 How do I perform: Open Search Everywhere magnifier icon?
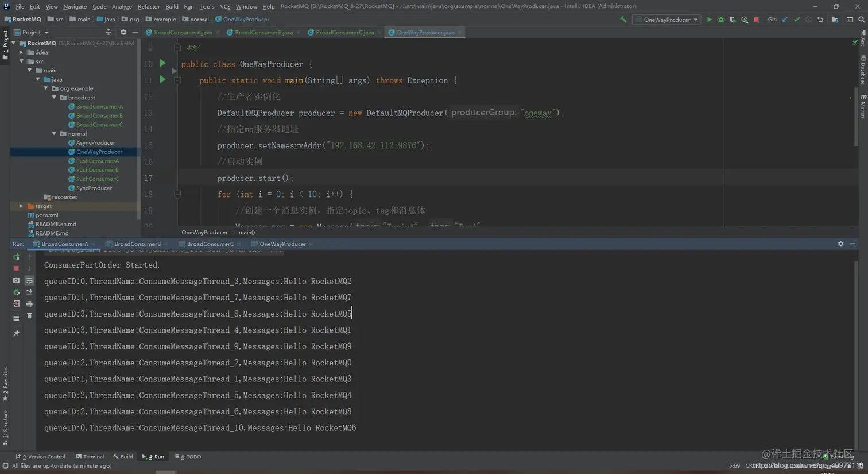click(x=861, y=20)
